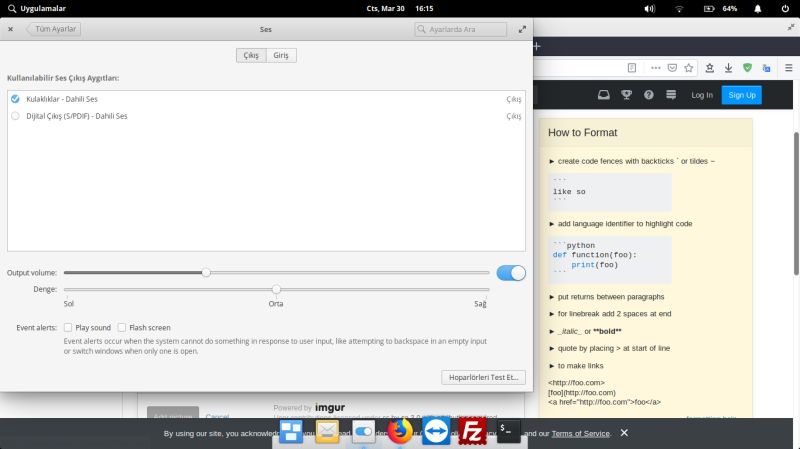
Task: Open the battery indicator showing 64%
Action: point(720,8)
